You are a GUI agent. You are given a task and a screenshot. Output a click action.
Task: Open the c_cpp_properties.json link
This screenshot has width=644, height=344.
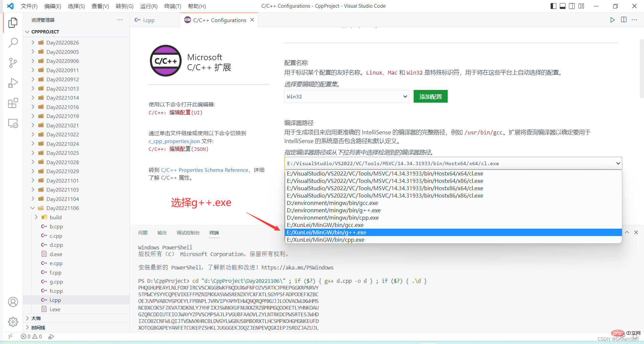(x=174, y=141)
